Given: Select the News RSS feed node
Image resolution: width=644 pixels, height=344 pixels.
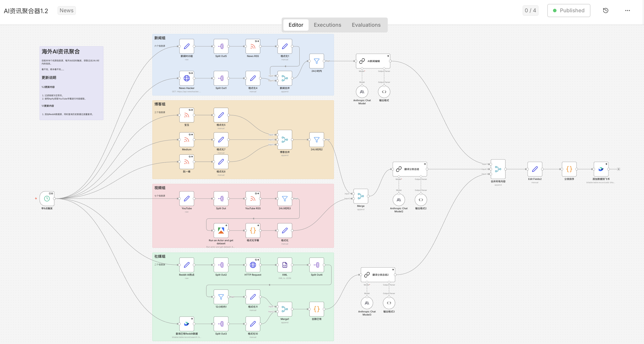Looking at the screenshot, I should [253, 46].
